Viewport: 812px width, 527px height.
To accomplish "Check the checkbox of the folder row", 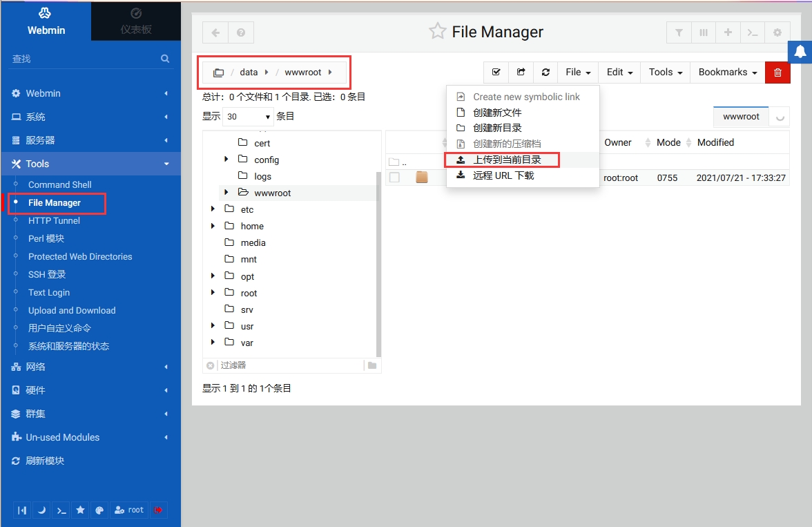I will point(394,178).
